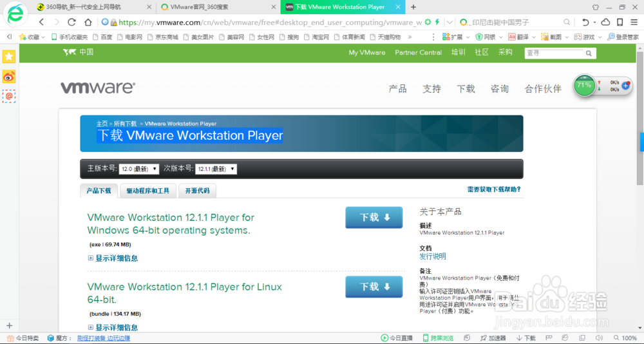This screenshot has height=344, width=644.
Task: Open the 翻译 translate dropdown
Action: pyautogui.click(x=522, y=37)
